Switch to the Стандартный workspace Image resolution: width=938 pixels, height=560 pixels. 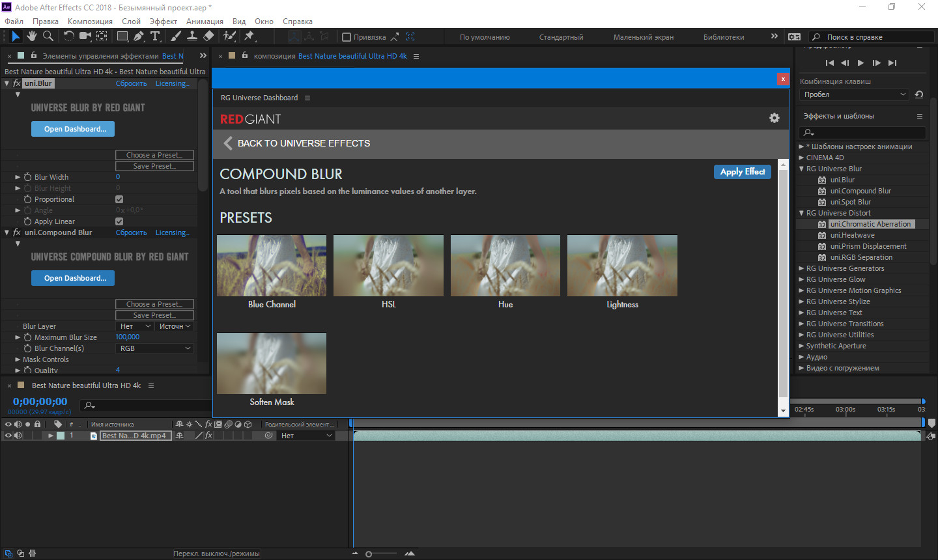[x=561, y=37]
